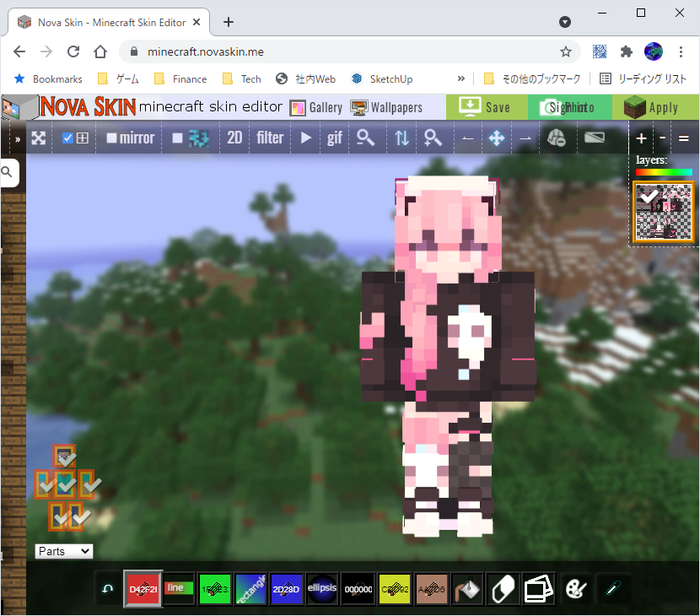The width and height of the screenshot is (700, 616).
Task: Click the rotate right arrow icon
Action: click(525, 138)
